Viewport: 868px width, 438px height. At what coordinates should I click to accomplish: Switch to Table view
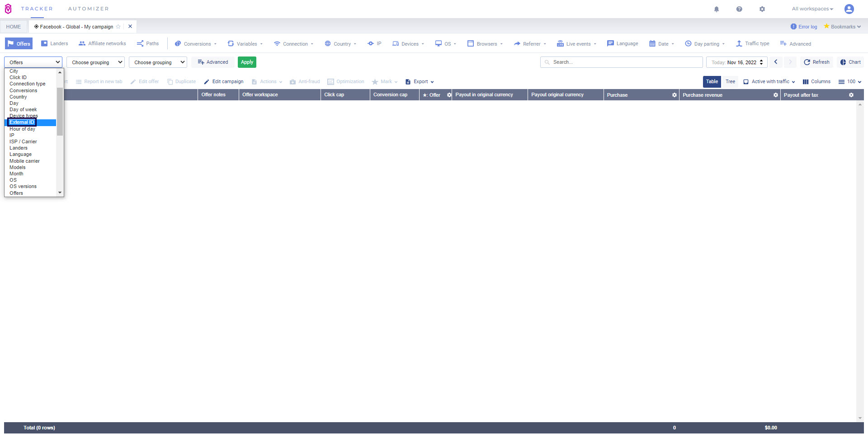[x=712, y=81]
